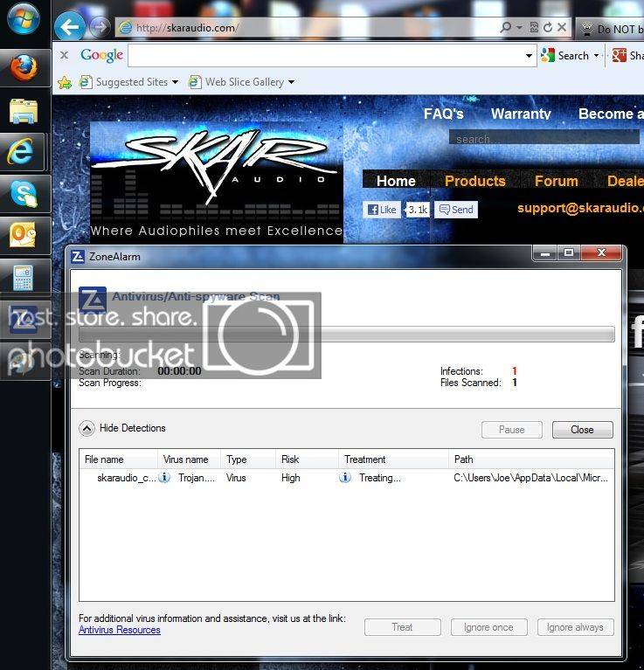Image resolution: width=644 pixels, height=670 pixels.
Task: Click the compatibility view icon in address bar
Action: [x=534, y=27]
